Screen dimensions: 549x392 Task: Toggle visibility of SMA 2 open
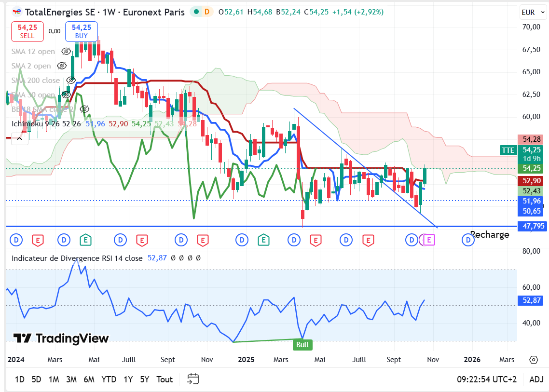pyautogui.click(x=62, y=66)
